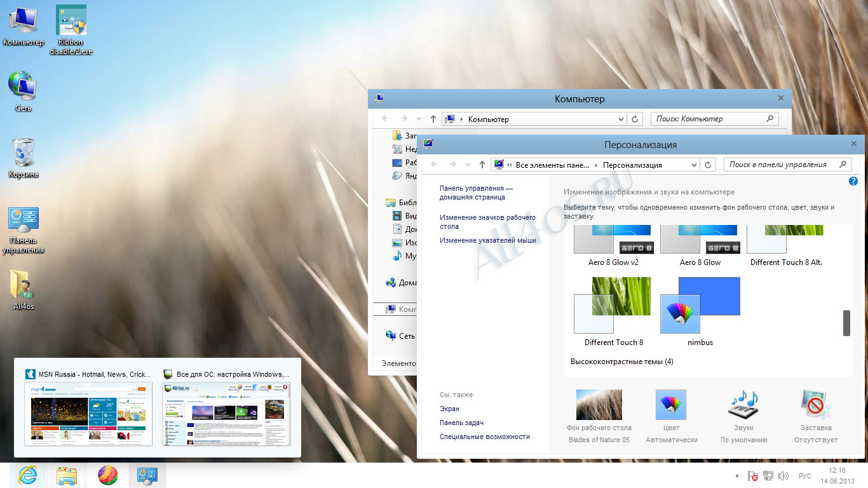This screenshot has height=488, width=868.
Task: Select the Different Touch 8 theme
Action: coord(613,312)
